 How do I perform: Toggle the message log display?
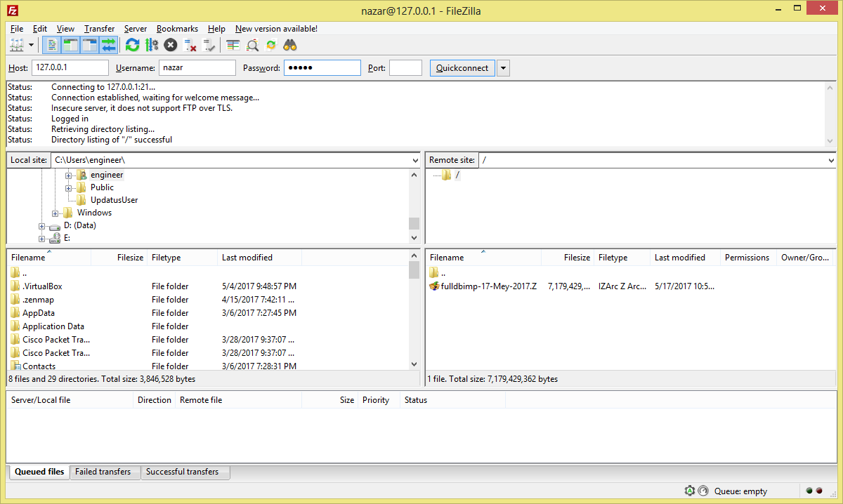point(51,45)
